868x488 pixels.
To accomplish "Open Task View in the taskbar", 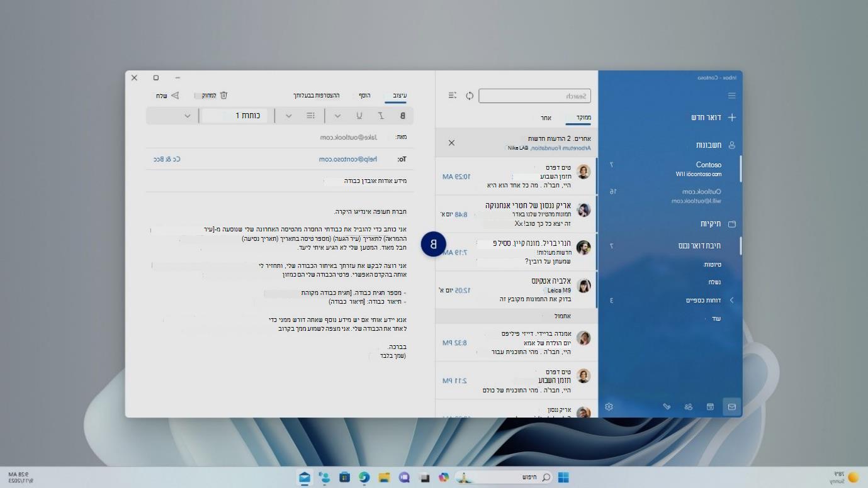I will pos(424,477).
